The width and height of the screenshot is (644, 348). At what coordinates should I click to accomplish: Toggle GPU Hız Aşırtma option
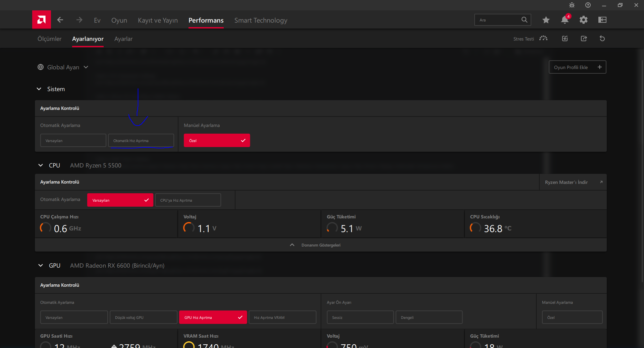pyautogui.click(x=213, y=317)
